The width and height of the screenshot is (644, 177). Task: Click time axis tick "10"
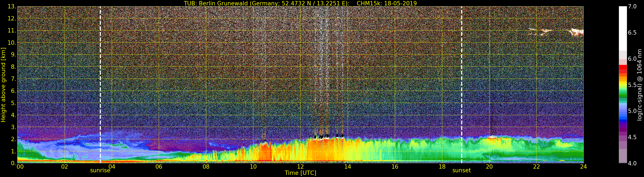tap(253, 167)
